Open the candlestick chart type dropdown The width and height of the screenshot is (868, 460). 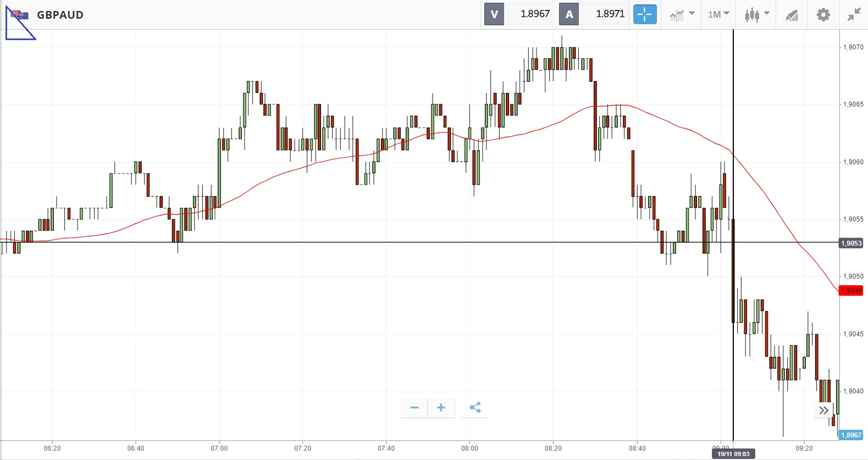[x=756, y=15]
